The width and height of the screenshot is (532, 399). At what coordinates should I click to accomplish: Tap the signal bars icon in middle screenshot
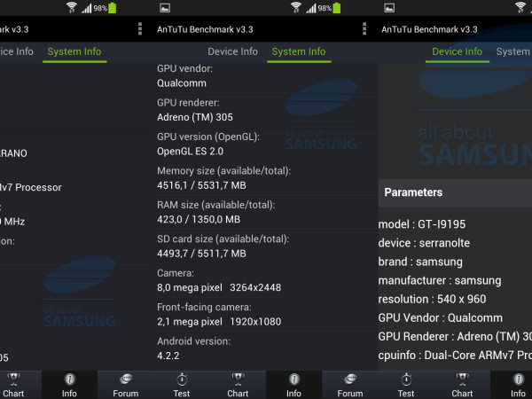click(311, 8)
